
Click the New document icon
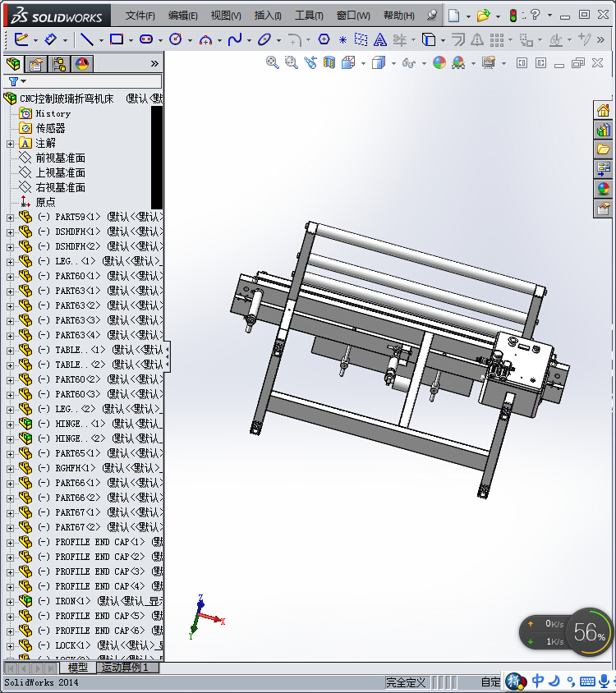453,16
